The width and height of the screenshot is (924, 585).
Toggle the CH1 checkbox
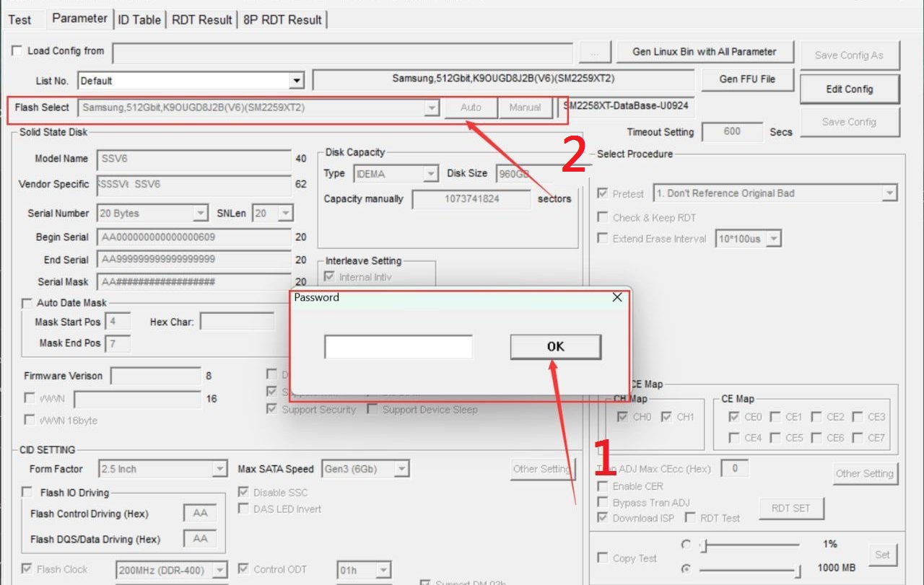tap(666, 417)
